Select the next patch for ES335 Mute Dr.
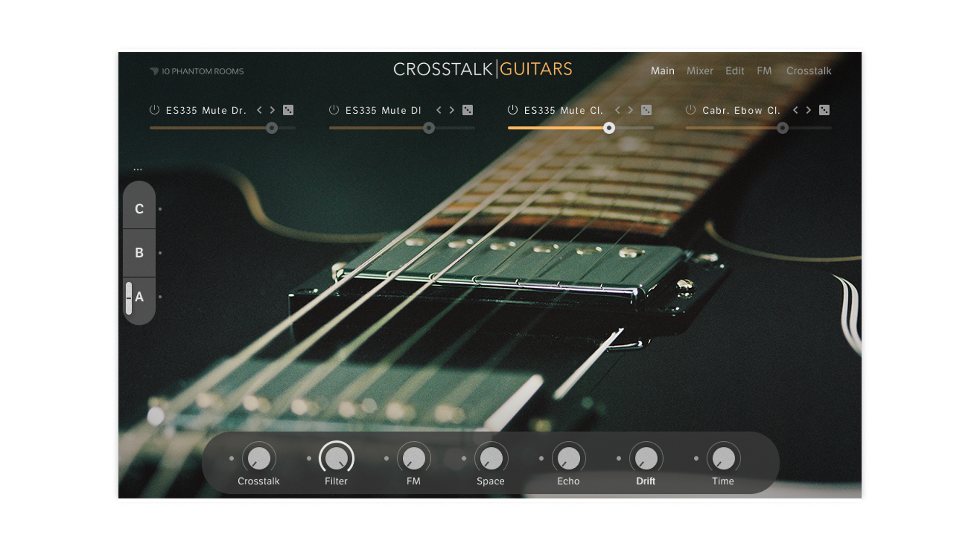980x551 pixels. [x=272, y=110]
